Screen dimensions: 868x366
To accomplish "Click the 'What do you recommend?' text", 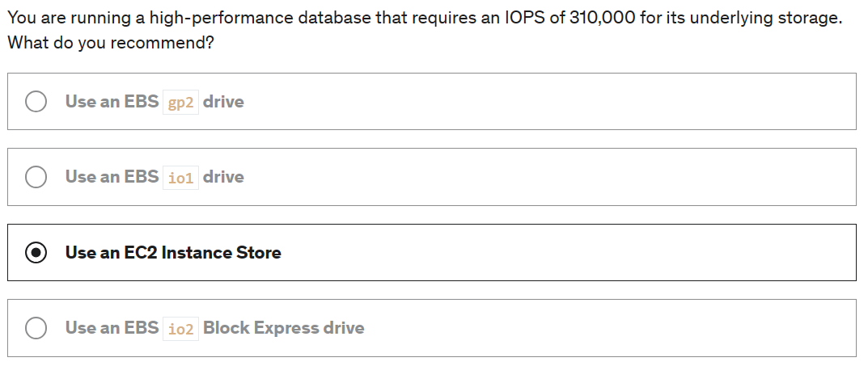I will point(111,43).
